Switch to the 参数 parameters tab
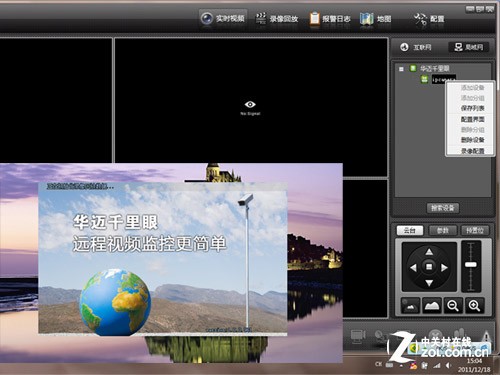 pos(442,230)
